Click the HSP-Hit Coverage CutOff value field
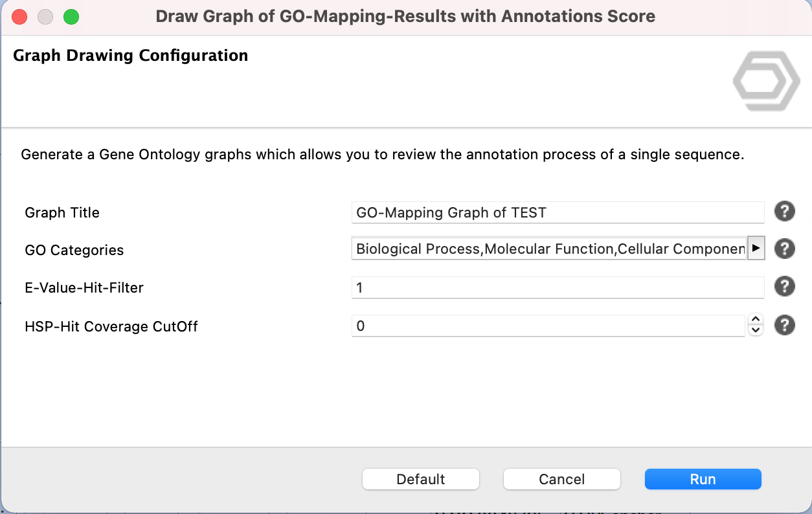The image size is (812, 514). click(x=548, y=326)
